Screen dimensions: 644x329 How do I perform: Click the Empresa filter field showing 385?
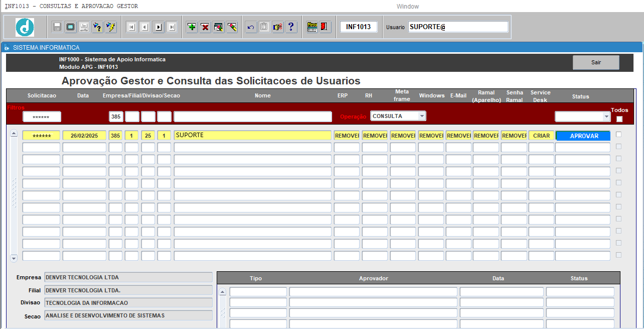[116, 117]
